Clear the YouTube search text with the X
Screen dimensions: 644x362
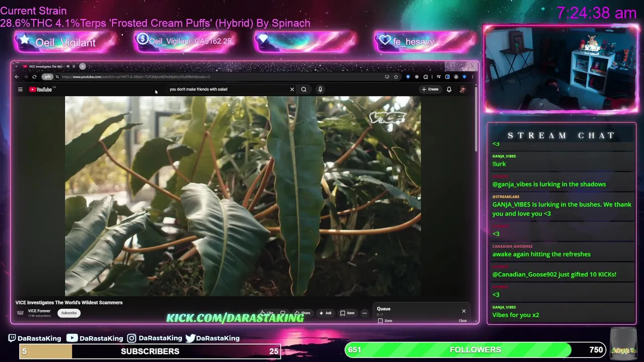coord(292,89)
